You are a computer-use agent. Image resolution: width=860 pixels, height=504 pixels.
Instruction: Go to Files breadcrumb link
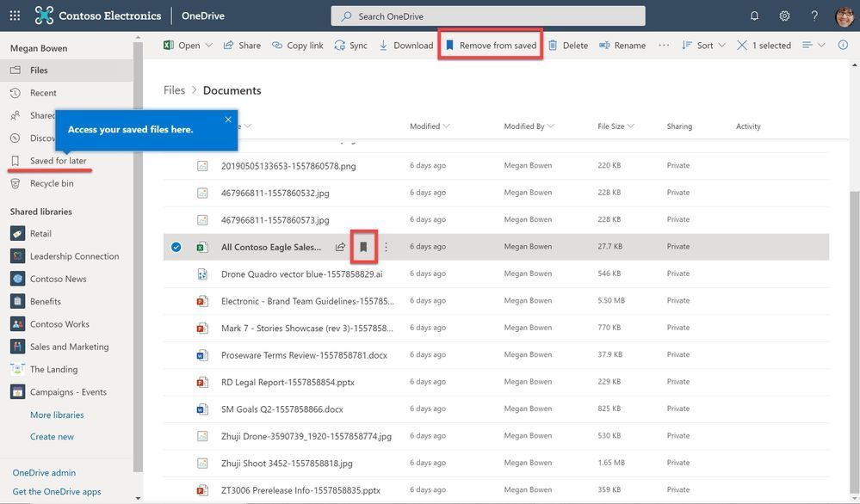tap(175, 90)
